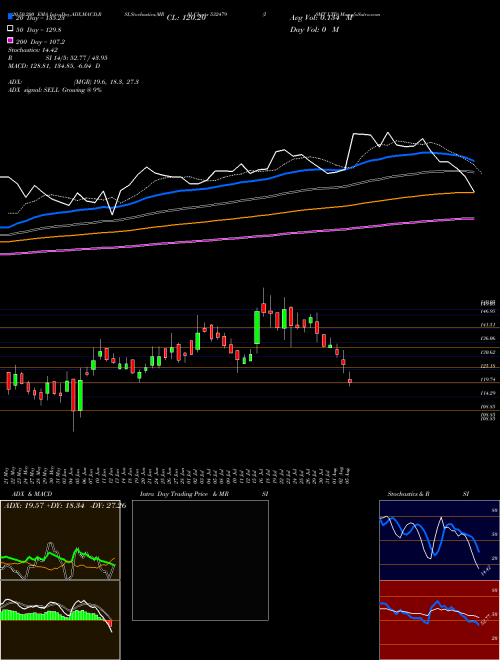Click the 'Avg Vol' value at top
The image size is (500, 660).
point(322,18)
